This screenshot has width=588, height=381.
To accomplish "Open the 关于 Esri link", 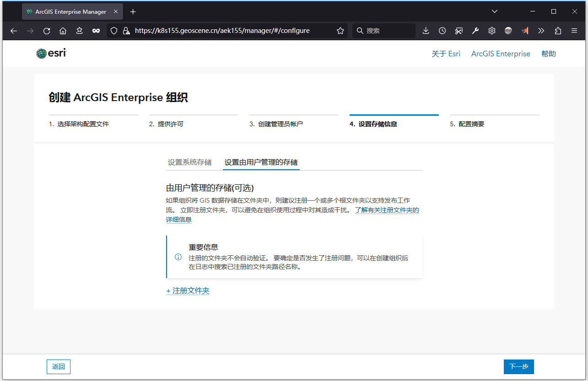I will (x=446, y=54).
